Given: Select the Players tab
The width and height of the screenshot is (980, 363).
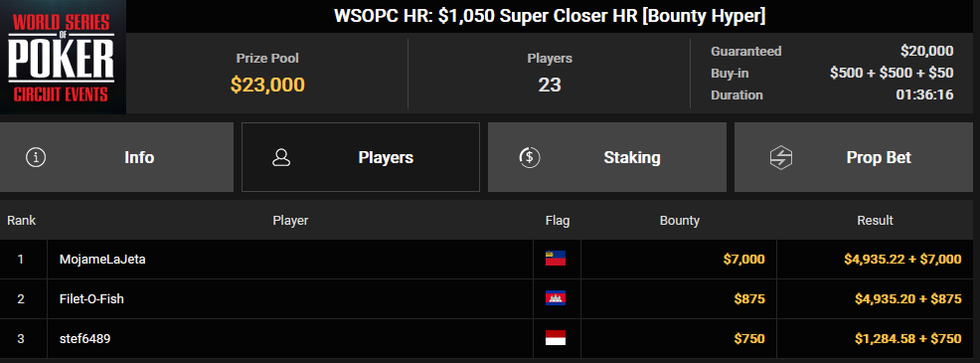Looking at the screenshot, I should 361,157.
